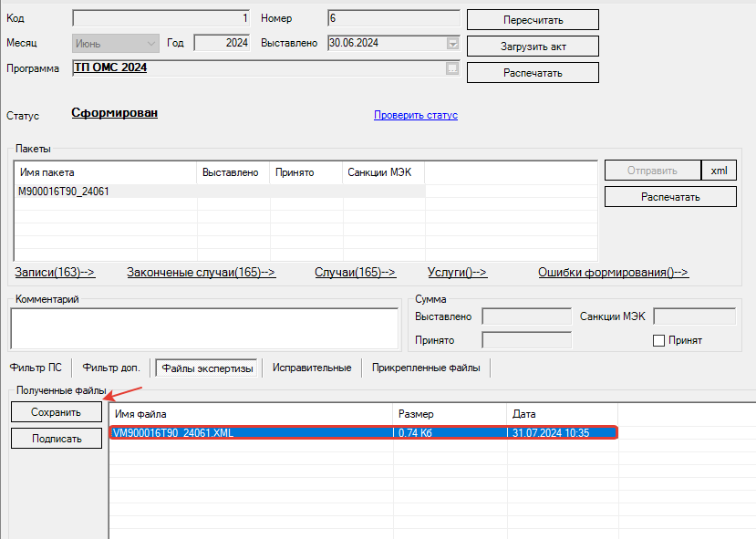This screenshot has height=539, width=756.
Task: Switch to the Исправительные tab
Action: click(312, 368)
